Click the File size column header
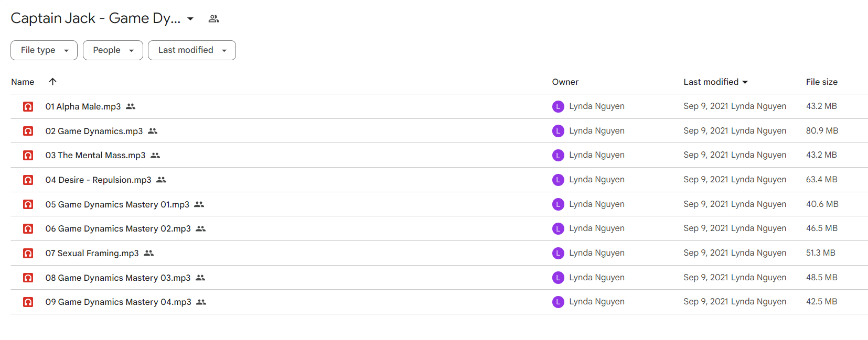 point(821,82)
